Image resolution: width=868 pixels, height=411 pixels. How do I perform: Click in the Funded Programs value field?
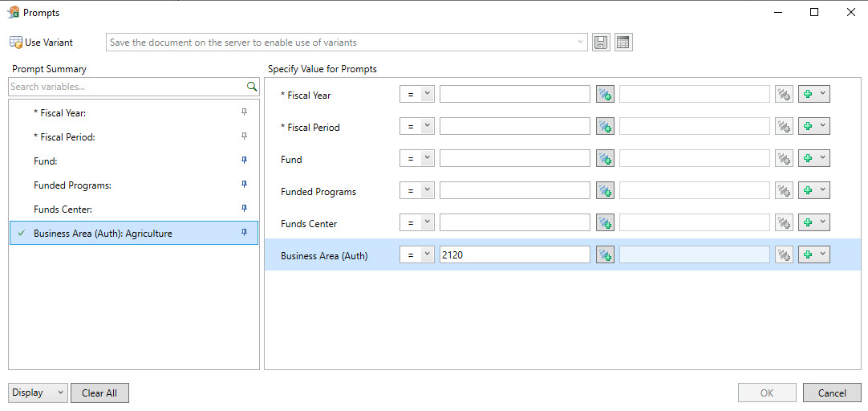coord(515,191)
